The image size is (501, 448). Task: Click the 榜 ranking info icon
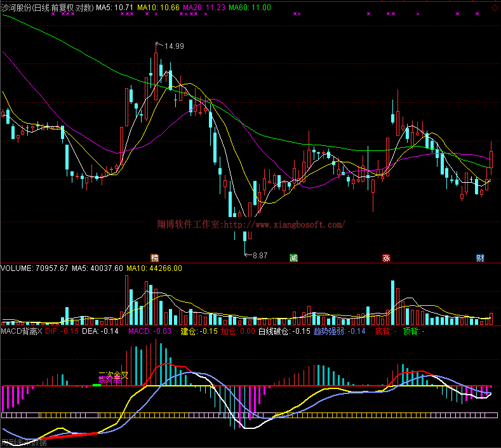pos(154,258)
